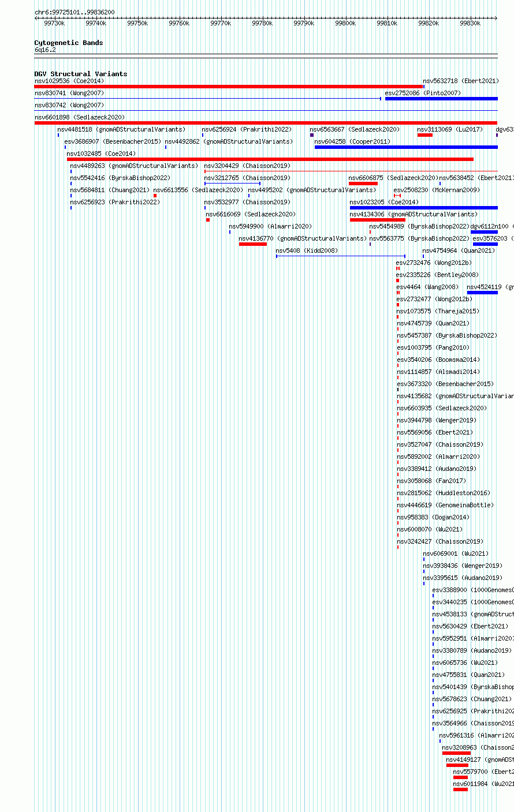
Task: Click the nsv1029536 (Coe2014) variant label
Action: tap(69, 81)
